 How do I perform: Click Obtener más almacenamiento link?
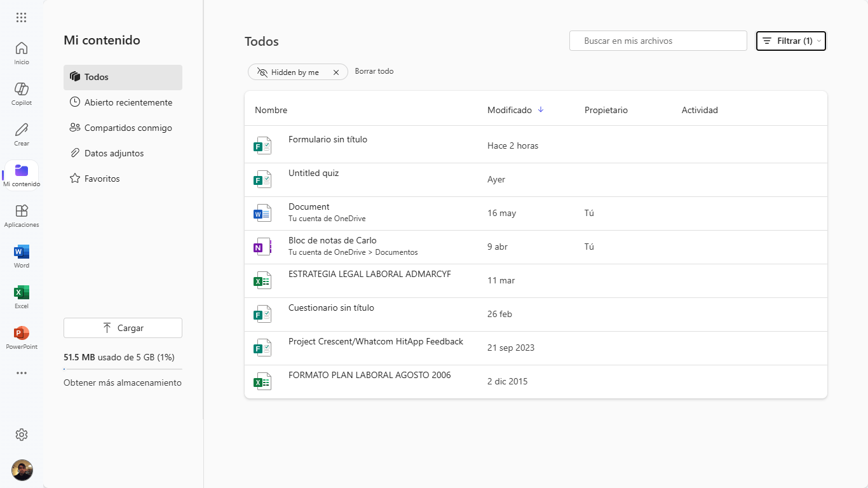tap(123, 383)
